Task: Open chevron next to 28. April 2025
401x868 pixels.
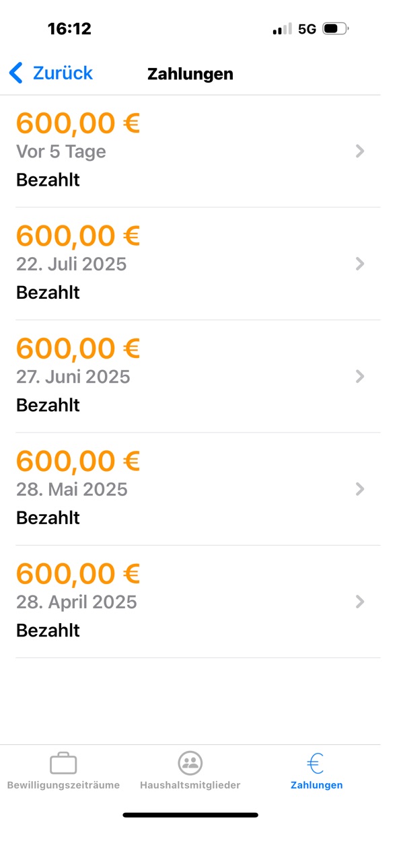Action: 360,602
